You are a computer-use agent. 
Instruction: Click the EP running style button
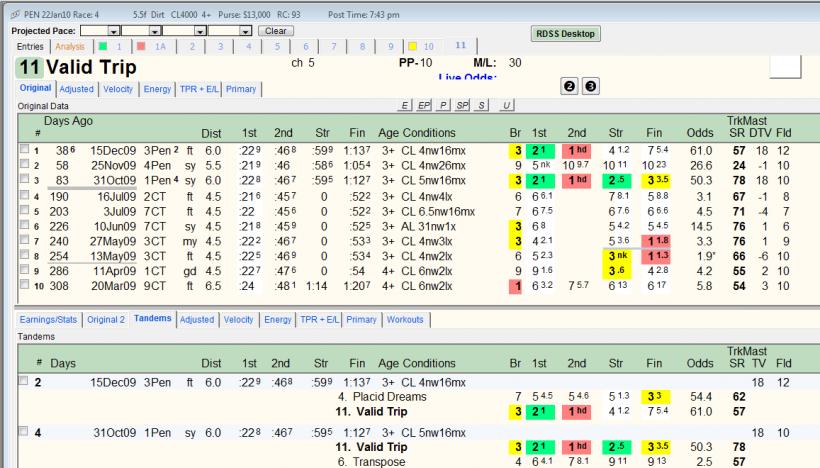click(x=424, y=106)
